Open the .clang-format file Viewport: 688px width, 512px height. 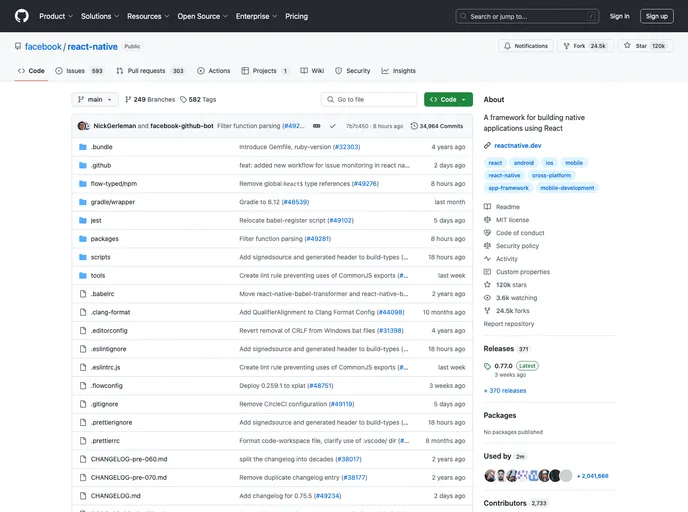pos(110,312)
